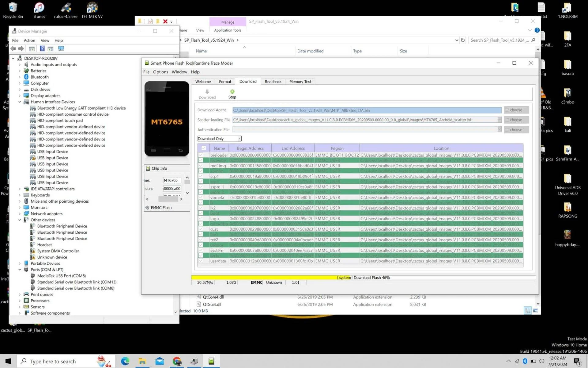Open Microsoft Edge from the taskbar

(125, 361)
